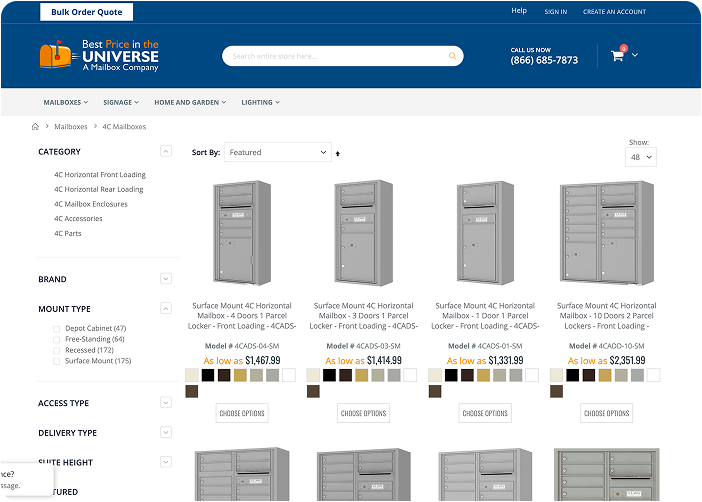This screenshot has height=502, width=702.
Task: Toggle the Free-Standing mount checkbox
Action: (x=56, y=340)
